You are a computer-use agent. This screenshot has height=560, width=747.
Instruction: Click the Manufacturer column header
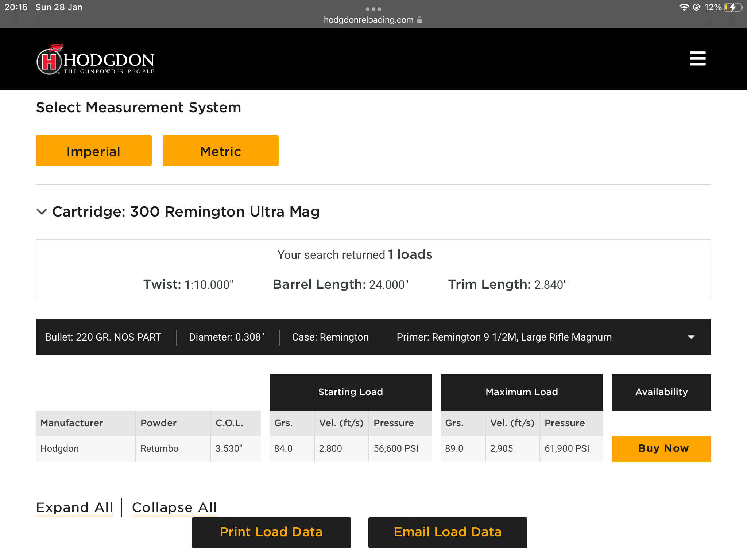click(x=86, y=423)
